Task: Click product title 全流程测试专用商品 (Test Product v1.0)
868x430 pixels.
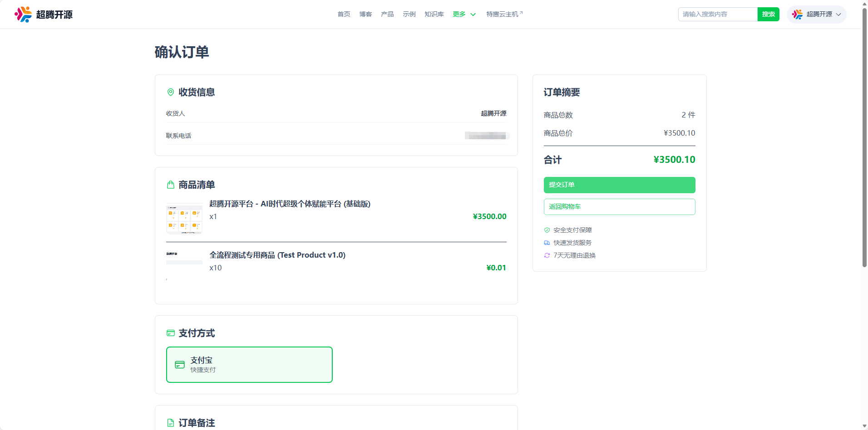Action: [x=277, y=255]
